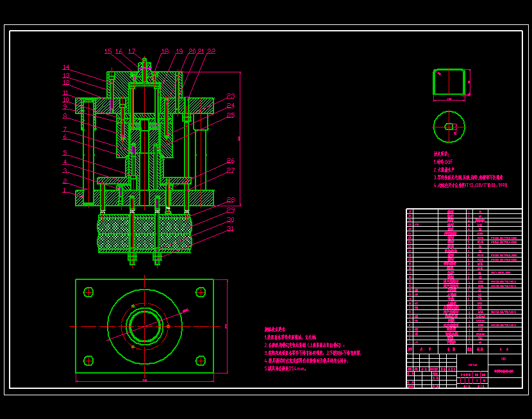
Task: Select part callout number 15
Action: pos(108,51)
